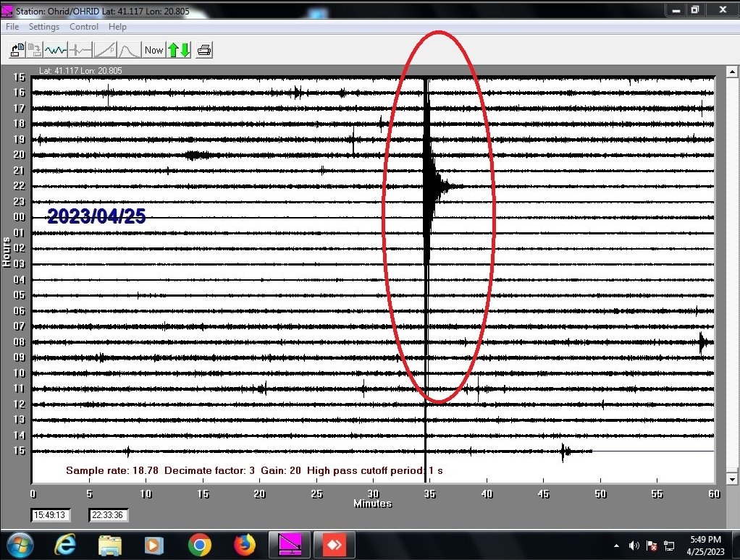Expand the hidden system tray icons
This screenshot has width=740, height=560.
click(616, 546)
